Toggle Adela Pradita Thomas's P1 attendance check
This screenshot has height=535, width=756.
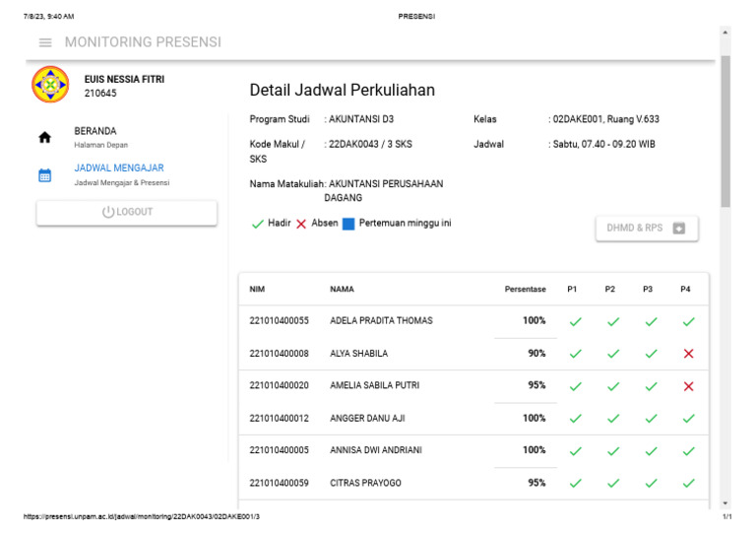point(576,321)
